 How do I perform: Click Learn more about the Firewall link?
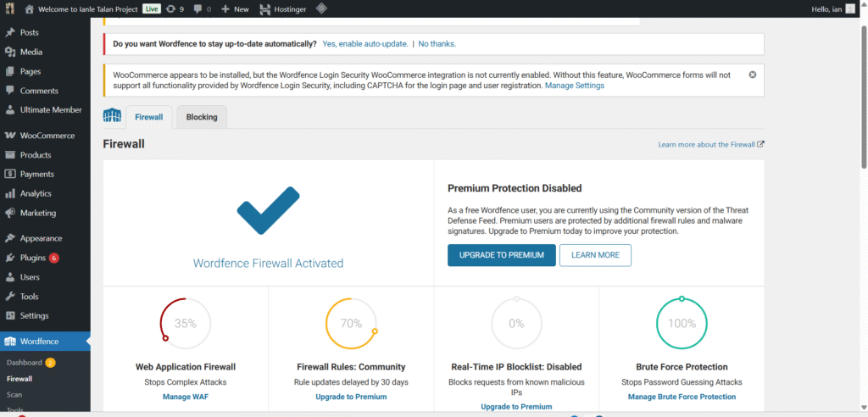coord(710,145)
